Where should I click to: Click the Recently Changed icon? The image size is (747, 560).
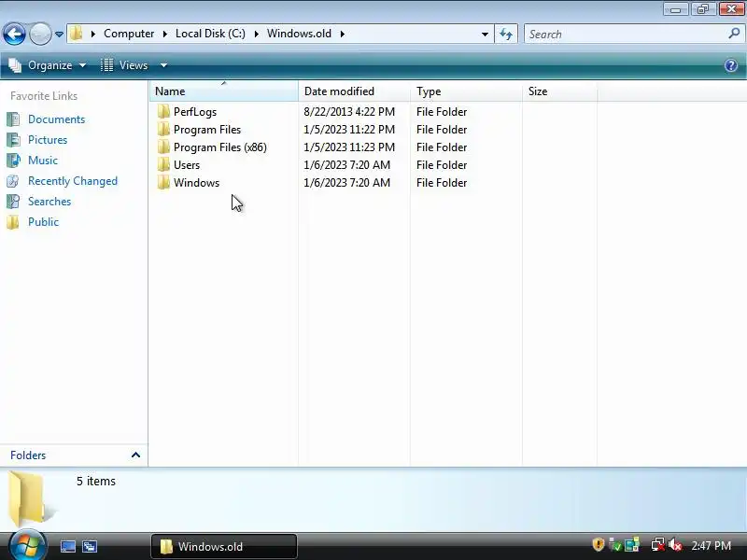click(13, 181)
